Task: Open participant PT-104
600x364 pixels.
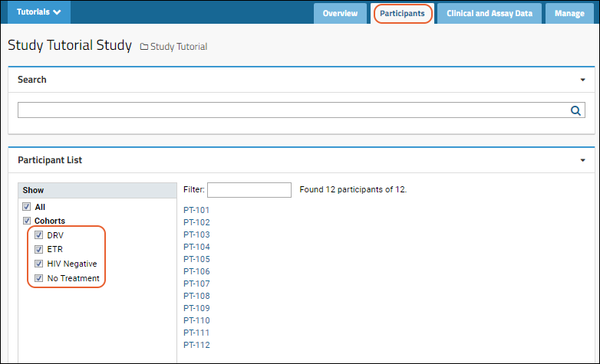Action: 196,247
